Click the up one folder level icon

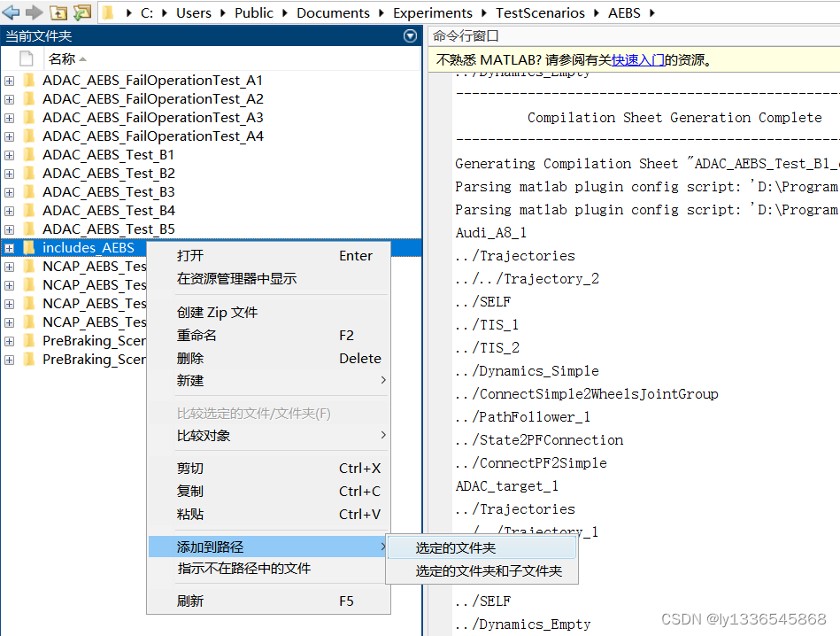click(x=58, y=13)
